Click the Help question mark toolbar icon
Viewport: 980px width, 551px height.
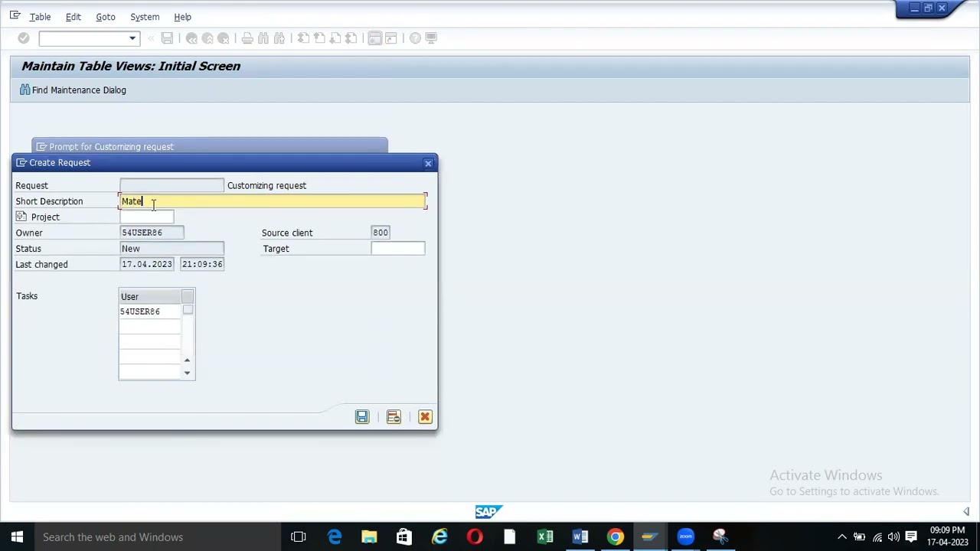[415, 38]
